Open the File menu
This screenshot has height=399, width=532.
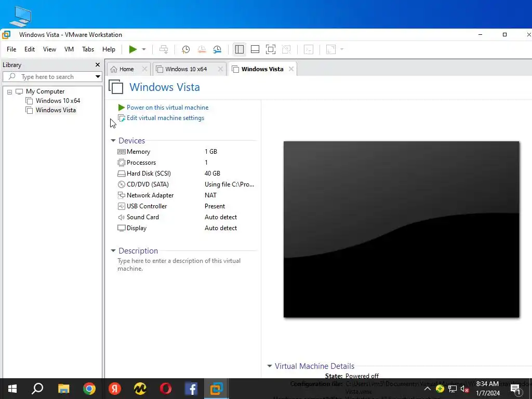(11, 49)
